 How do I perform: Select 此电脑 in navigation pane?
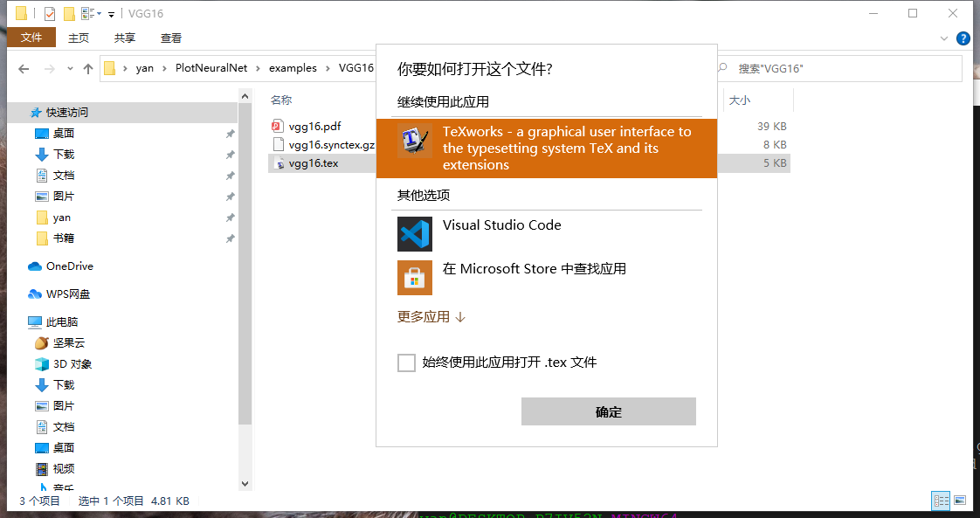61,321
